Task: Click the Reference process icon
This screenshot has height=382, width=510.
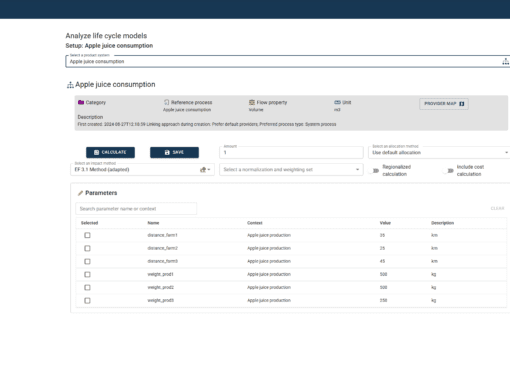Action: point(166,102)
